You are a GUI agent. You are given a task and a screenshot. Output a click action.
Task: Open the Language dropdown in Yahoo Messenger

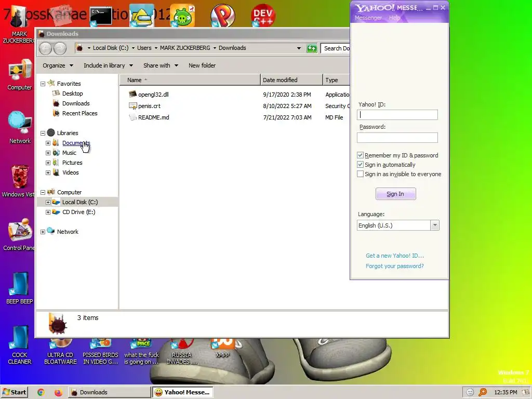point(435,225)
